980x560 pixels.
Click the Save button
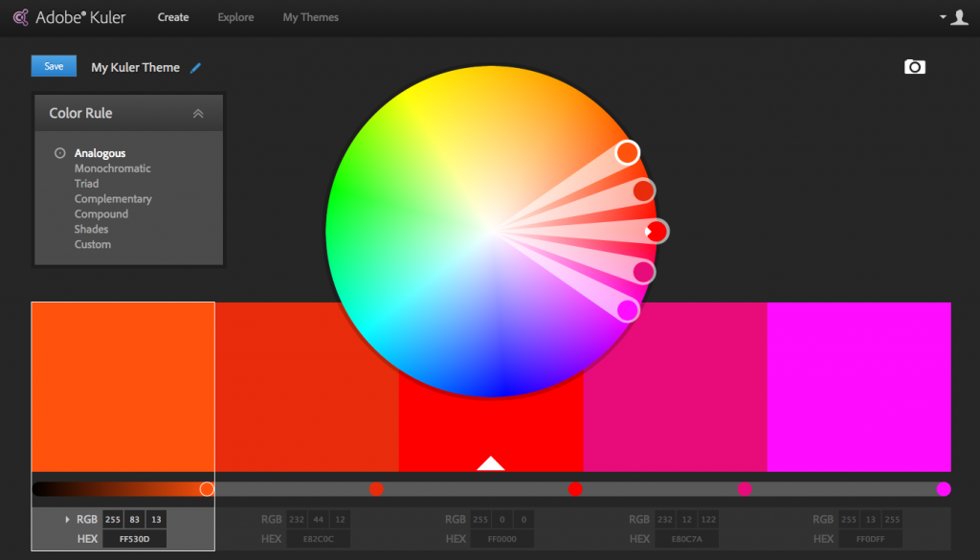(54, 66)
